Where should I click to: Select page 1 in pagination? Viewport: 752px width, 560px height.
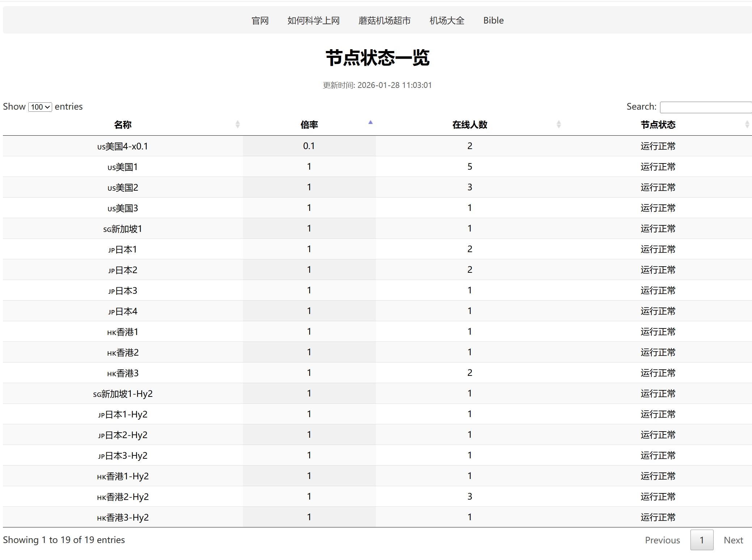[701, 540]
